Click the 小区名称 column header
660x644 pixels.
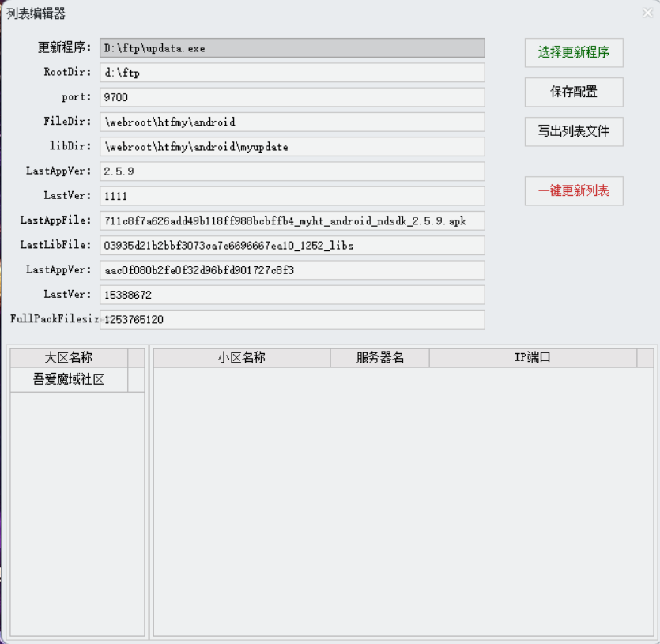point(242,358)
